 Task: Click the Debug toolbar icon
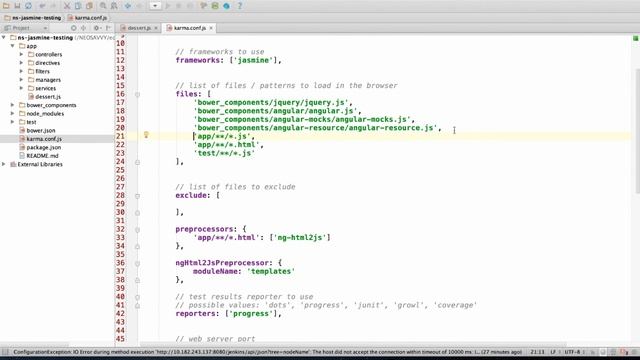179,6
